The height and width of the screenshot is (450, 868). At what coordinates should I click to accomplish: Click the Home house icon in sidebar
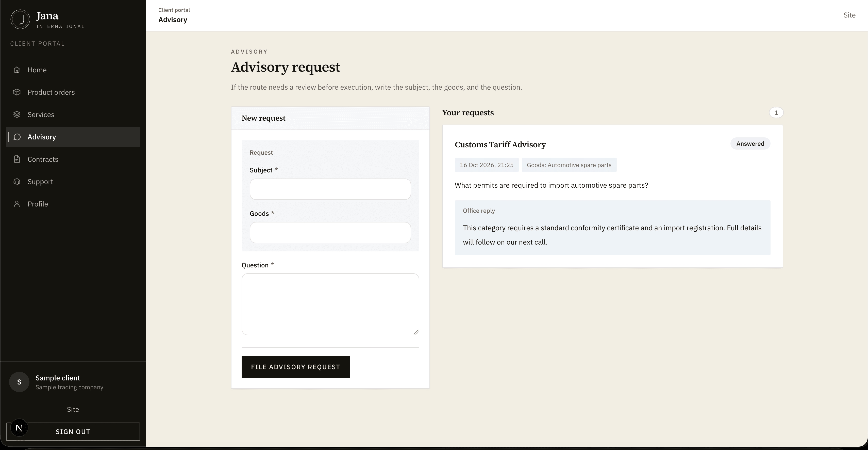click(x=17, y=70)
